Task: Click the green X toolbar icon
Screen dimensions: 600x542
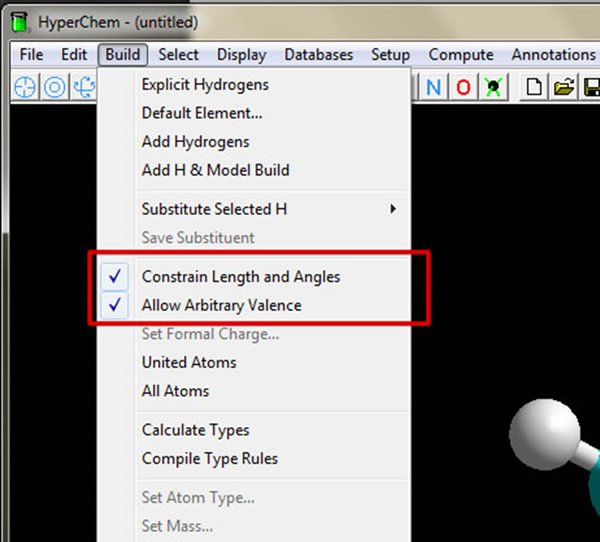Action: coord(492,87)
